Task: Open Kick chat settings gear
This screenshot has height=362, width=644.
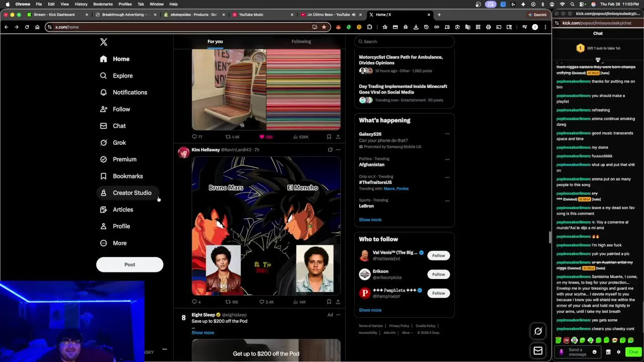Action: (618, 352)
